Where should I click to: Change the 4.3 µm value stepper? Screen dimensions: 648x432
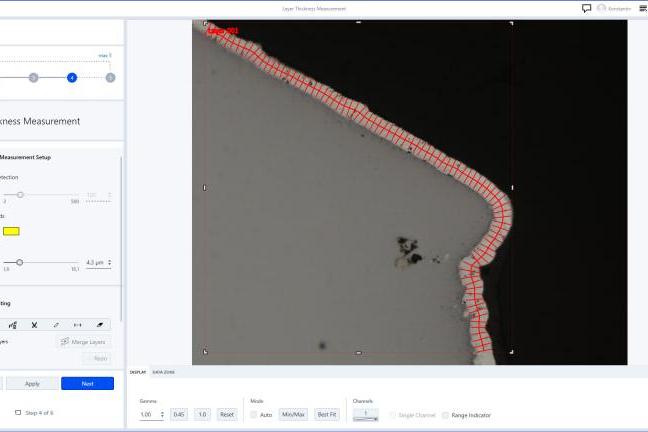point(109,263)
